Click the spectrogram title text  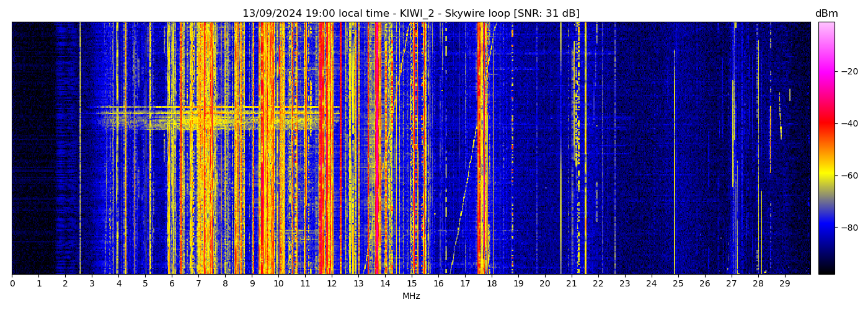coord(410,14)
